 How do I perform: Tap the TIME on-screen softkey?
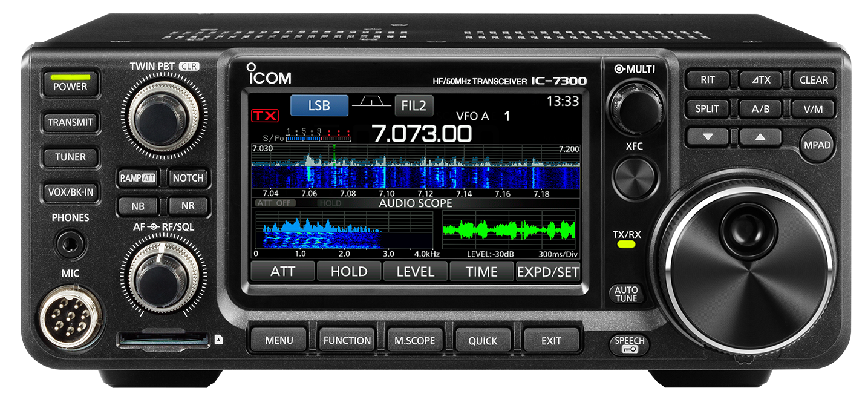(481, 271)
